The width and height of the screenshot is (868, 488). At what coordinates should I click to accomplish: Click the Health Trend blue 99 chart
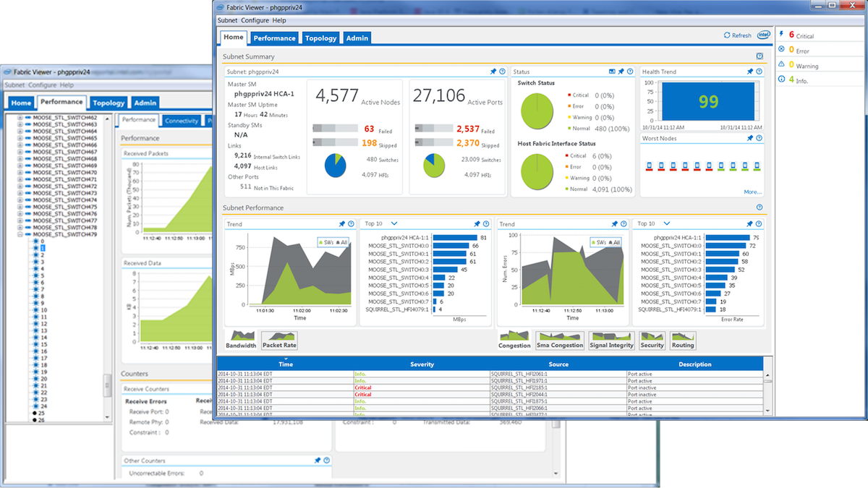[x=708, y=102]
